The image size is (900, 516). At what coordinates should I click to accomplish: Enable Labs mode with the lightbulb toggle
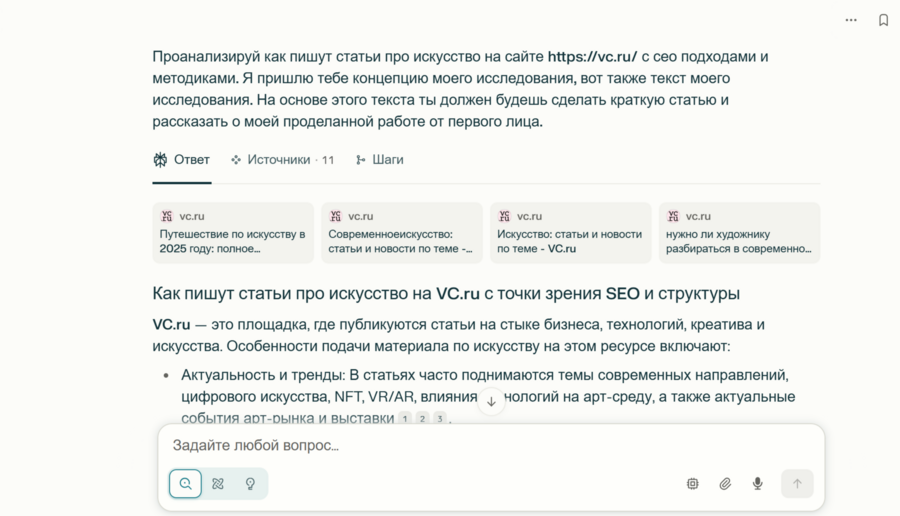tap(250, 484)
